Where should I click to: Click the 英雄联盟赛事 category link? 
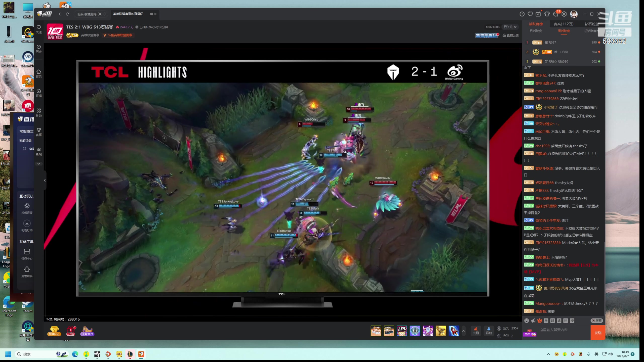tap(90, 35)
